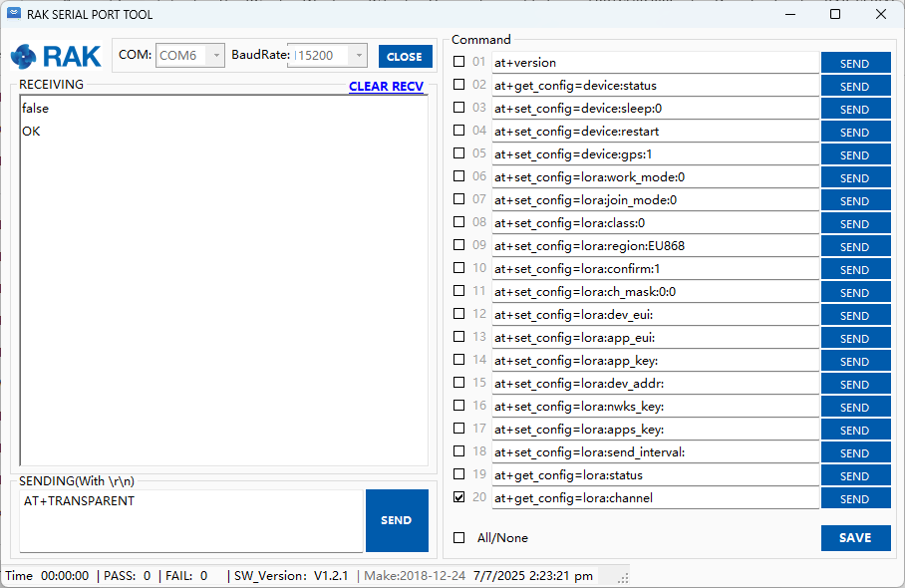Viewport: 905px width, 588px height.
Task: Minimize the RAK Serial Port Tool window
Action: coord(789,15)
